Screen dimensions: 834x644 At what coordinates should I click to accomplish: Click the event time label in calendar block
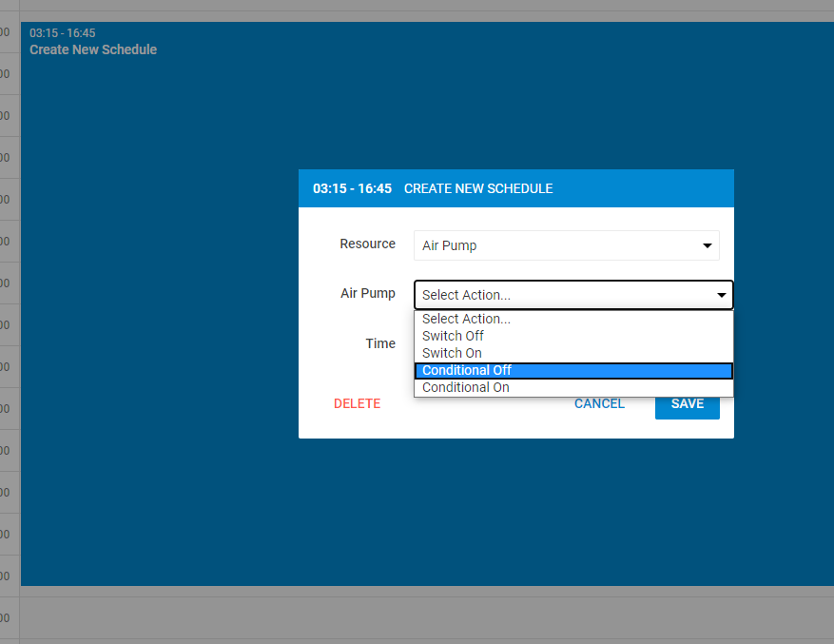(63, 33)
